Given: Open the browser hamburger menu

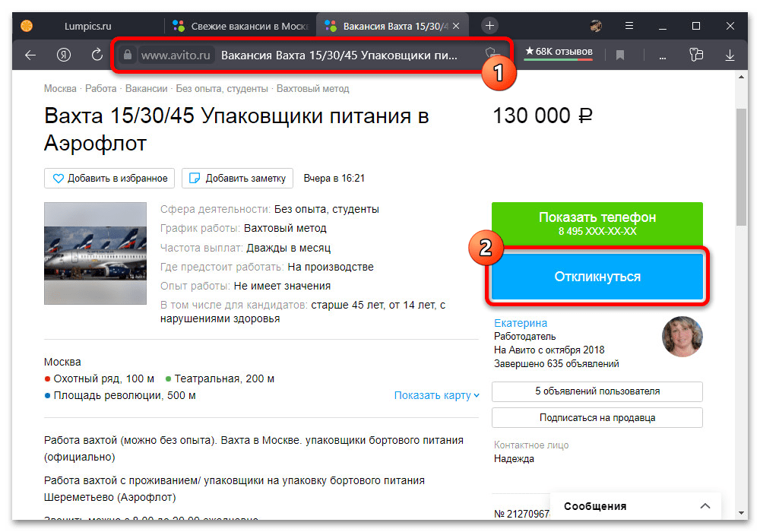Looking at the screenshot, I should pyautogui.click(x=629, y=26).
